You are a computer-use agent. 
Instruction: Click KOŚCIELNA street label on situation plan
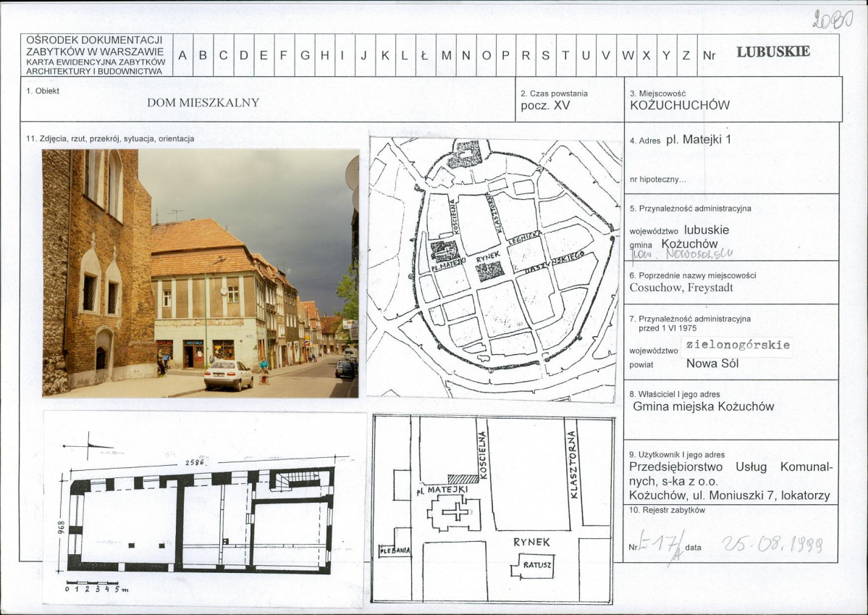[x=483, y=455]
